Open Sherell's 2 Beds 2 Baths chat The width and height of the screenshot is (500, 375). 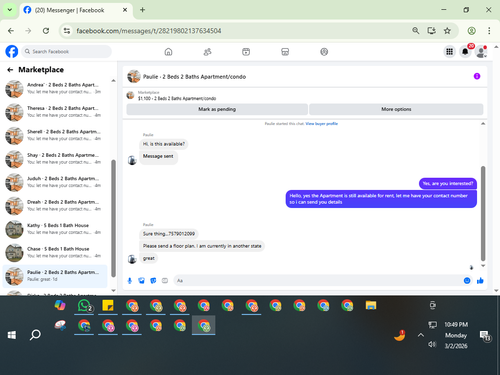click(x=55, y=135)
